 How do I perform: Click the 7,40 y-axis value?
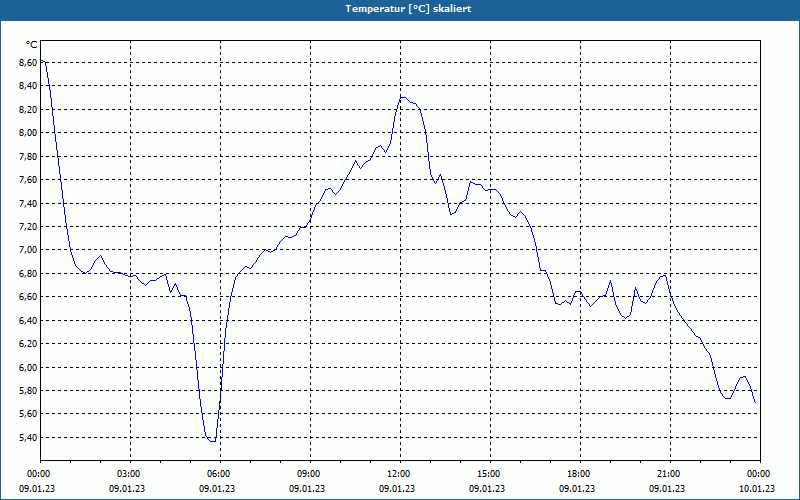click(28, 203)
